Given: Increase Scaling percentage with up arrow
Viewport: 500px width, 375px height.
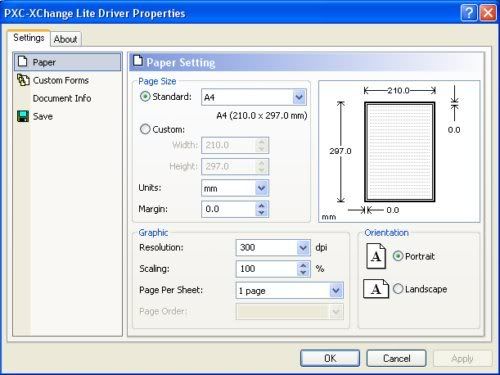Looking at the screenshot, I should (303, 265).
